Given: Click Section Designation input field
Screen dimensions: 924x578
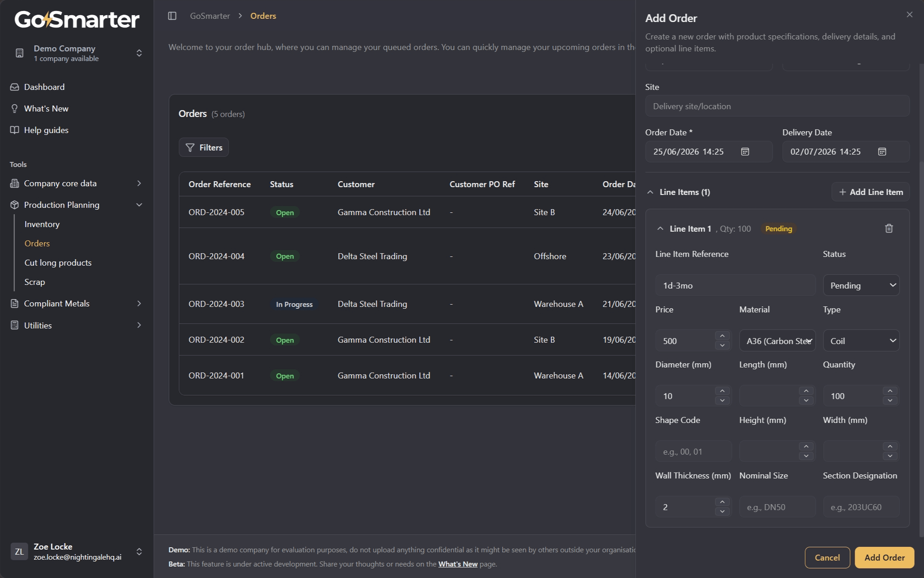Looking at the screenshot, I should click(861, 507).
